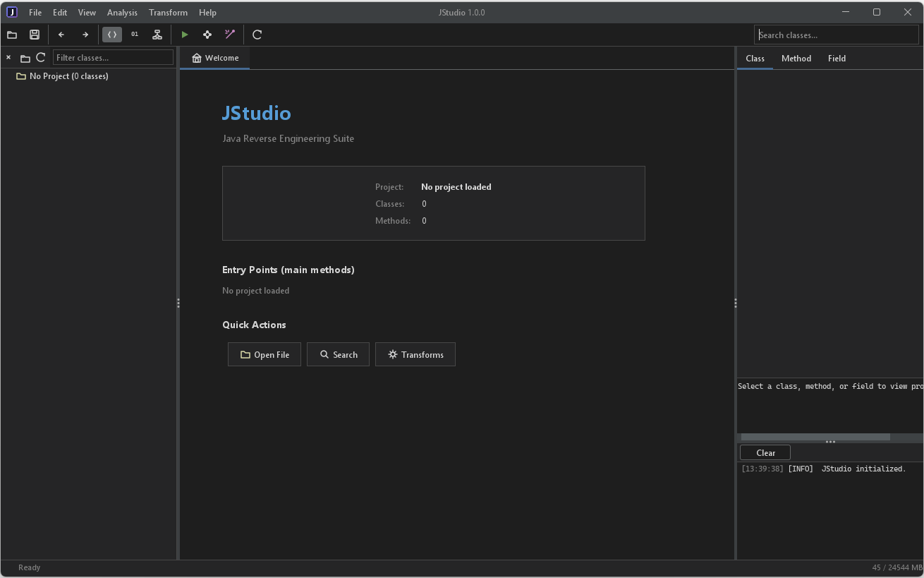Navigate forward using the right arrow icon
924x578 pixels.
[x=84, y=35]
